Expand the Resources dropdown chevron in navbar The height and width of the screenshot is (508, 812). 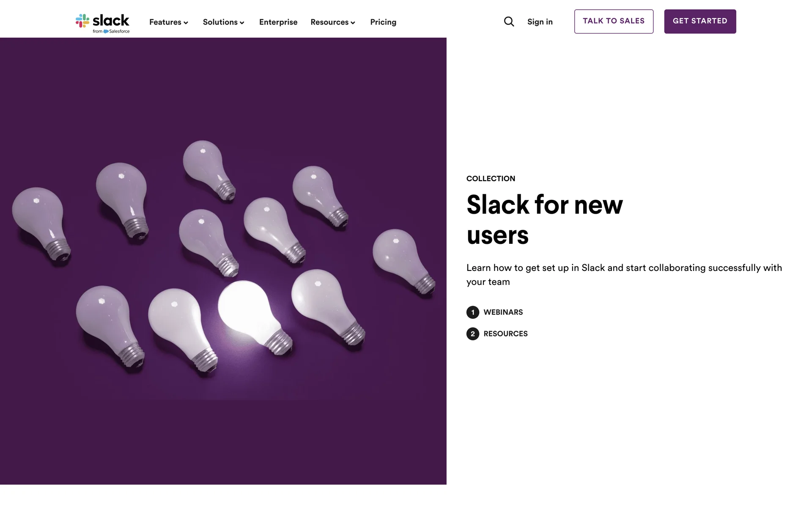pyautogui.click(x=353, y=23)
